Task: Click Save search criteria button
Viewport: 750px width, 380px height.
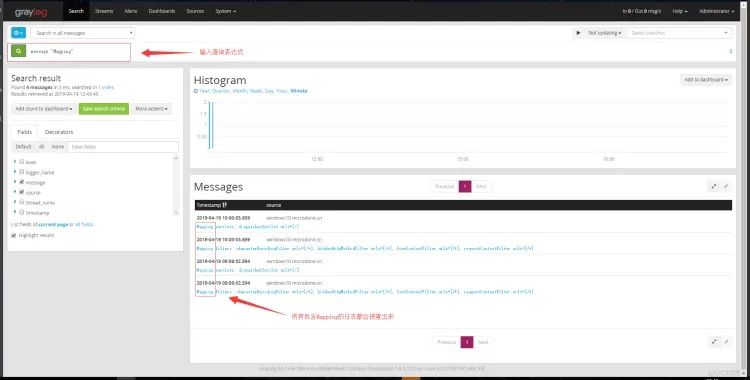Action: click(104, 109)
